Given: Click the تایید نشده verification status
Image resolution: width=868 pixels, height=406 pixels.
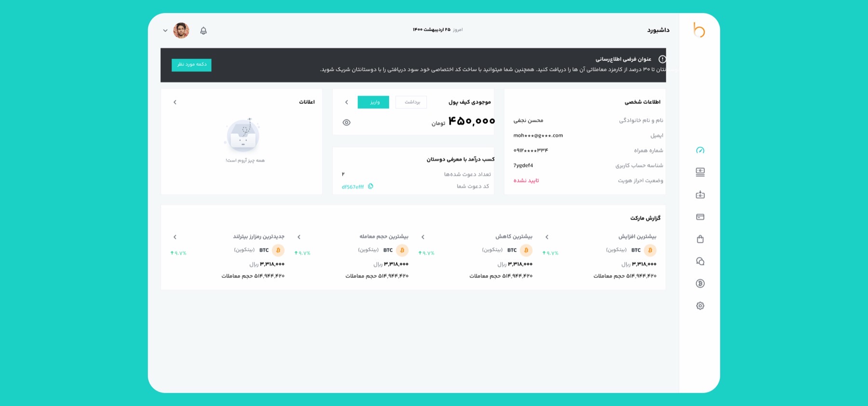Looking at the screenshot, I should [x=526, y=181].
